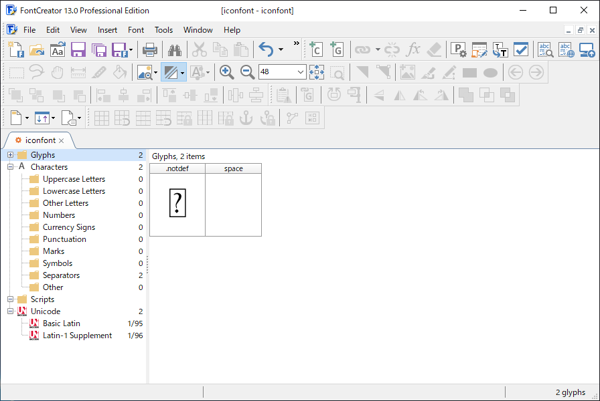Collapse the Unicode tree node
Screen dimensions: 600x401
coord(10,311)
